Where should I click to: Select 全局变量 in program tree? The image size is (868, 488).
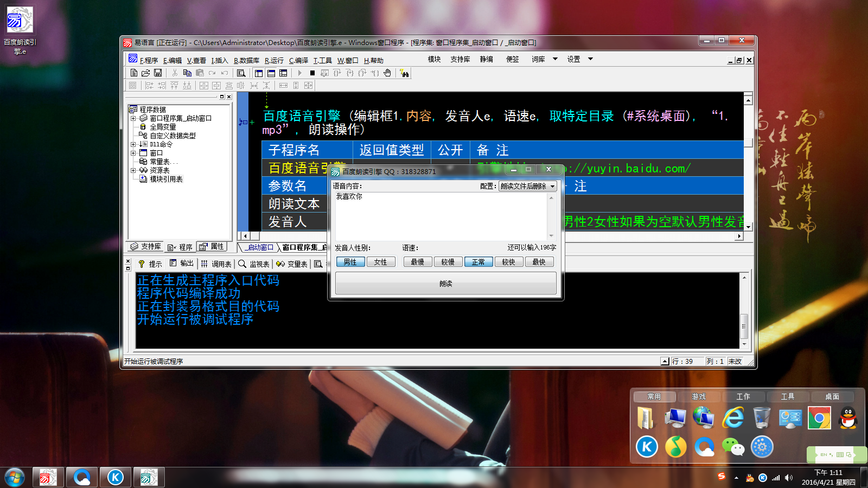click(x=163, y=127)
